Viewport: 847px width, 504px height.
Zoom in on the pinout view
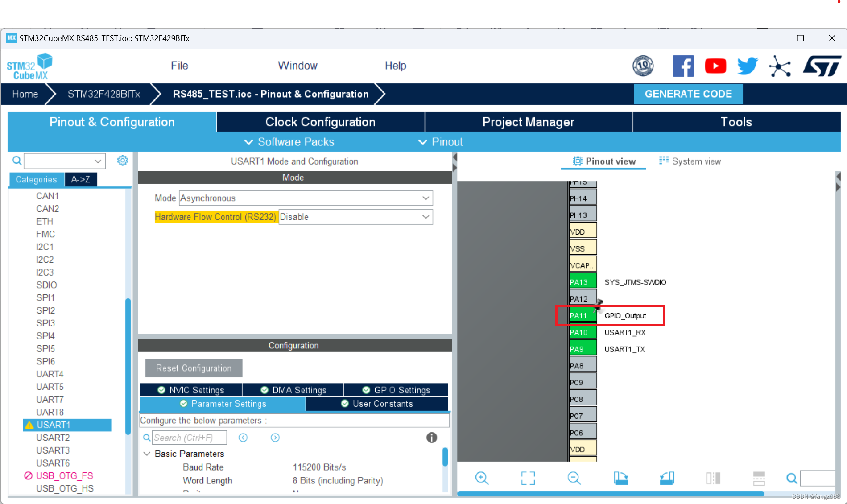coord(482,478)
